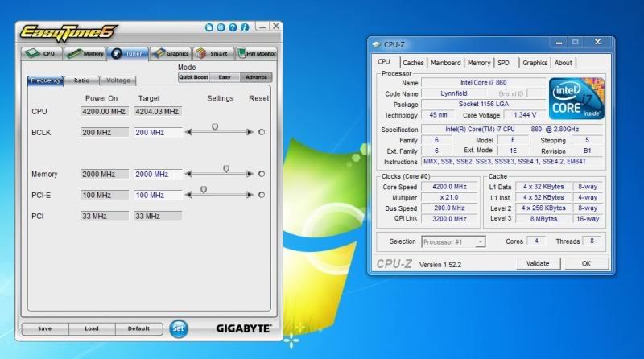Click the Load button in EasyTune6
Screen dimensions: 644x359
(x=92, y=329)
